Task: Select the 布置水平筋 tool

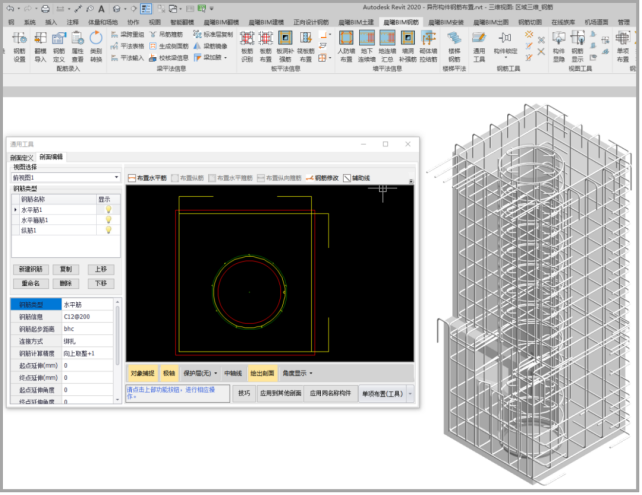Action: [x=147, y=177]
